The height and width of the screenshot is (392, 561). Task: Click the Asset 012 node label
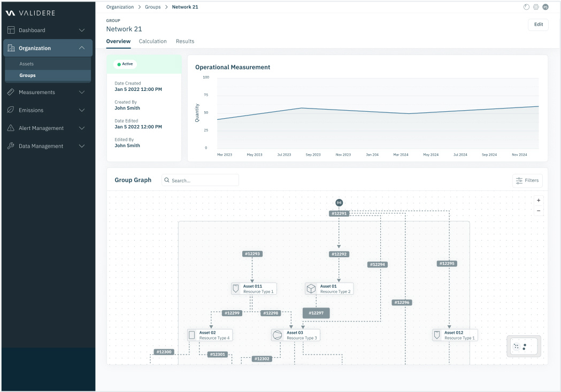tap(454, 333)
